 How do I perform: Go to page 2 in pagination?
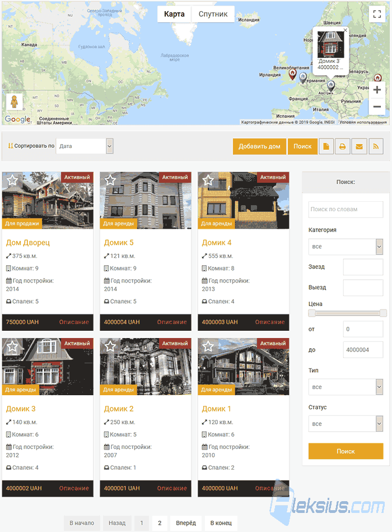pyautogui.click(x=160, y=523)
